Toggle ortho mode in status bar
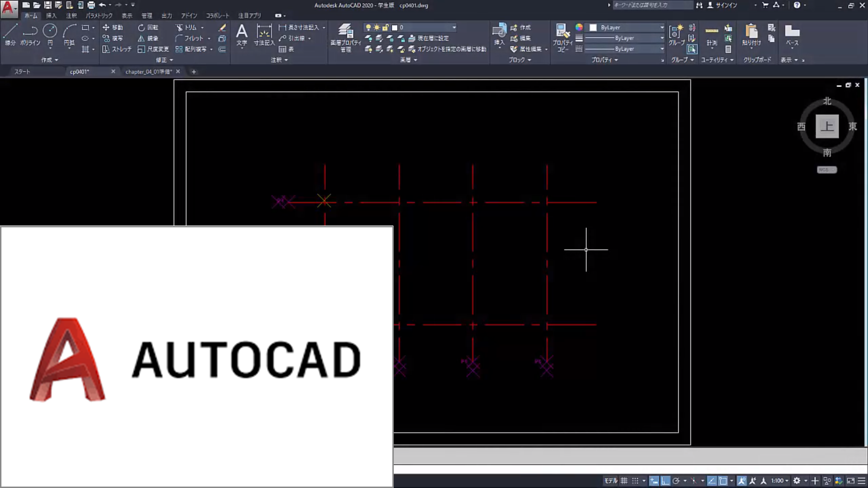Screen dimensions: 868x488 click(x=665, y=481)
